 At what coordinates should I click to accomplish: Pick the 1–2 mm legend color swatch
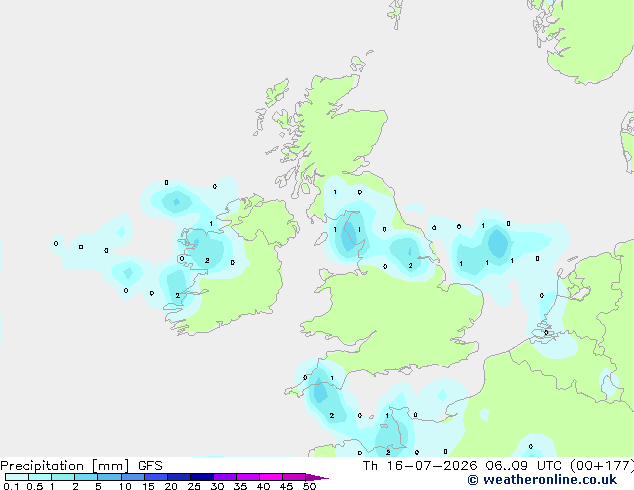click(x=63, y=477)
